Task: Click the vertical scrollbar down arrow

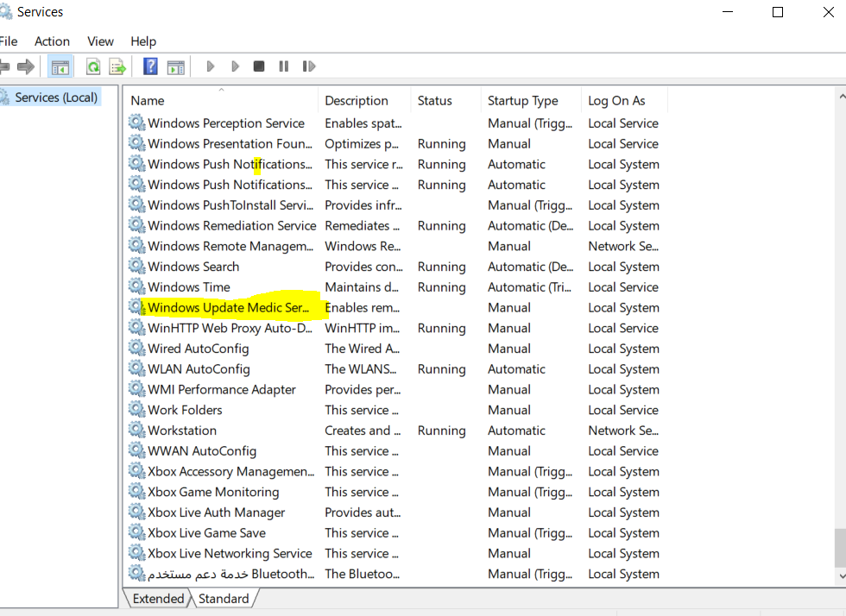Action: coord(840,574)
